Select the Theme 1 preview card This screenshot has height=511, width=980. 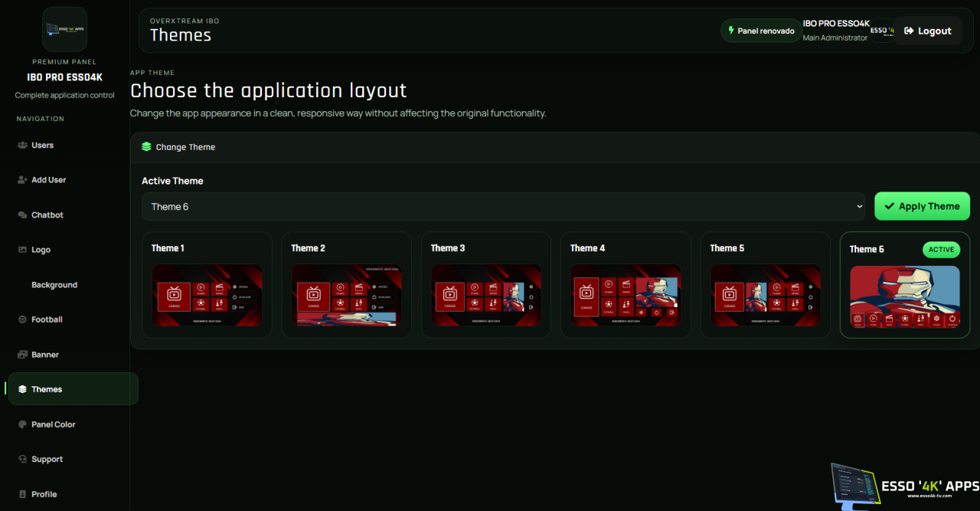(207, 285)
